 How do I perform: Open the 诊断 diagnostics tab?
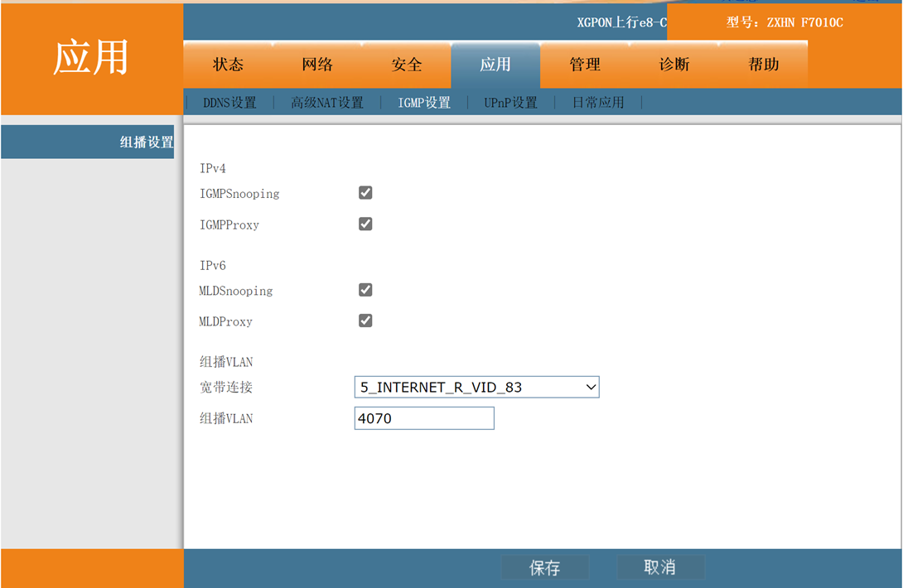click(674, 65)
